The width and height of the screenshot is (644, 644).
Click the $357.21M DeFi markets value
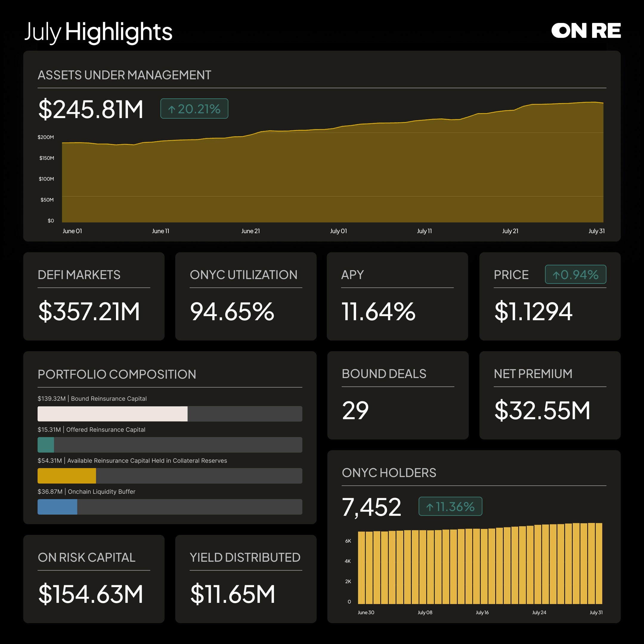click(89, 311)
